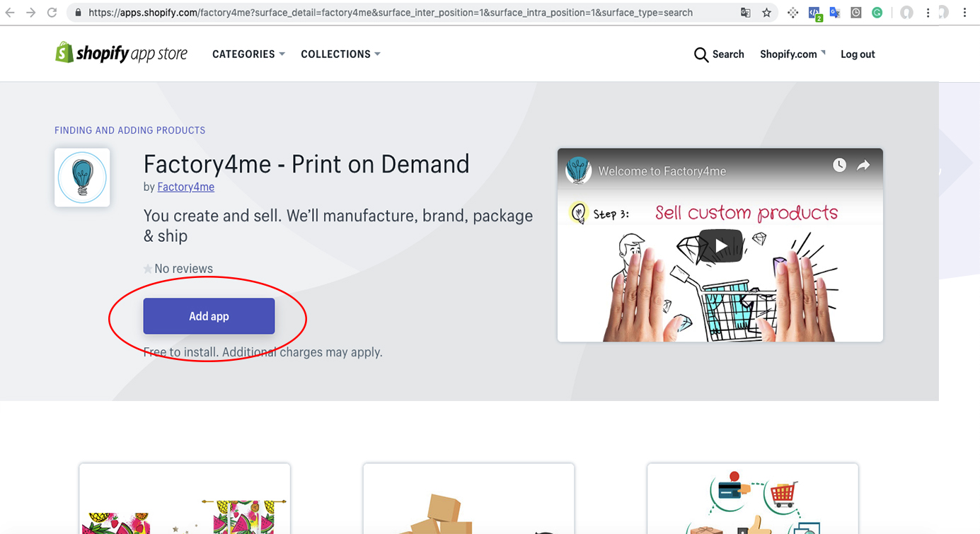Click the browser forward arrow
The width and height of the screenshot is (980, 534).
coord(30,13)
